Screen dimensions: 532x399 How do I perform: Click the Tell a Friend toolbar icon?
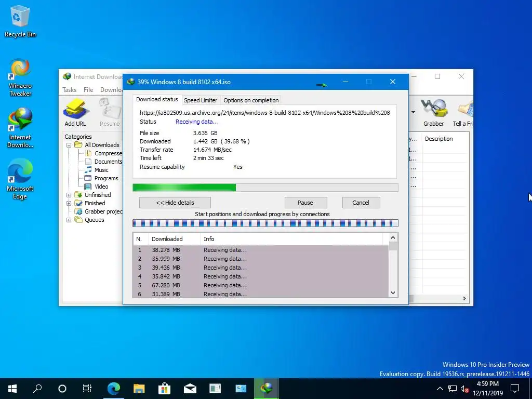pos(463,113)
